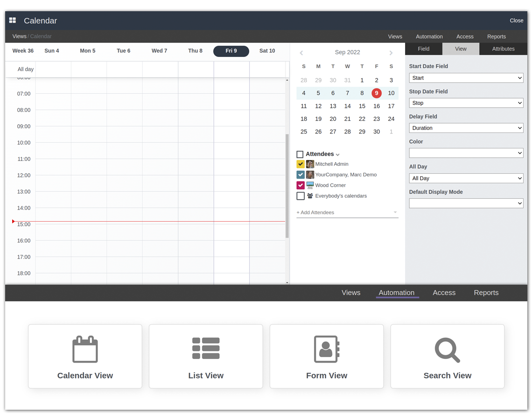Toggle the Wood Corner attendee checkbox
The height and width of the screenshot is (420, 532).
(x=301, y=185)
